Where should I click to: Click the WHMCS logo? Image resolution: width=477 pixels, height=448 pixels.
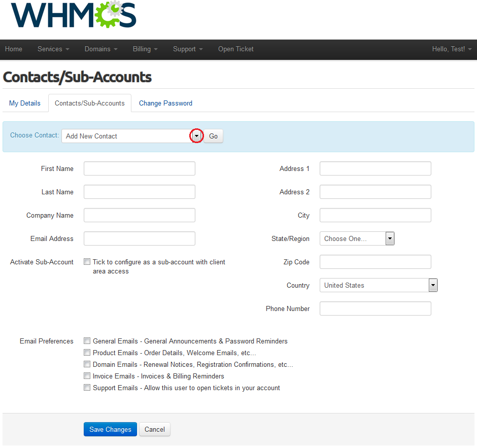(74, 15)
